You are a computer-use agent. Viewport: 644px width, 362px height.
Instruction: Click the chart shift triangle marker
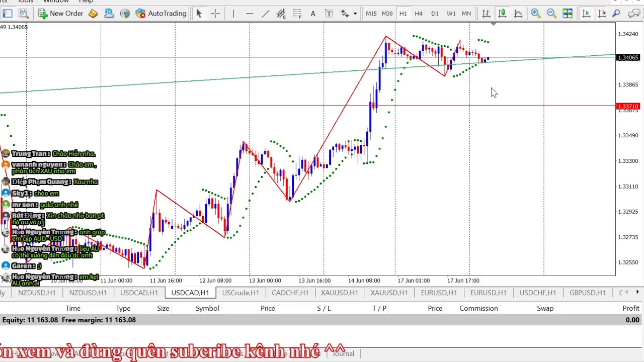click(x=494, y=25)
